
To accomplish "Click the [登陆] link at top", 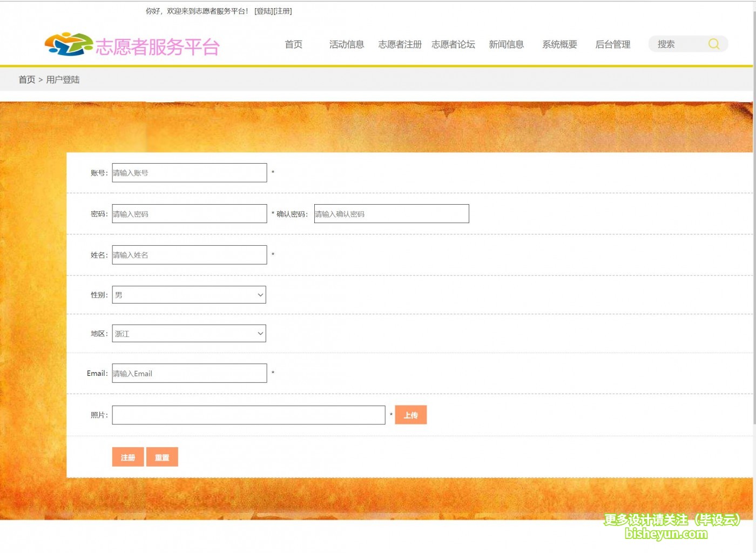I will (264, 11).
